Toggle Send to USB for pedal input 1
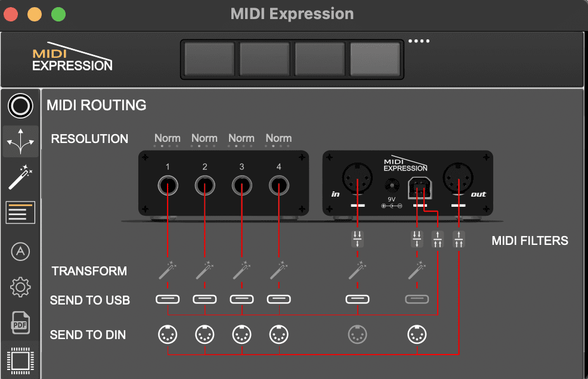588x379 pixels. click(168, 299)
